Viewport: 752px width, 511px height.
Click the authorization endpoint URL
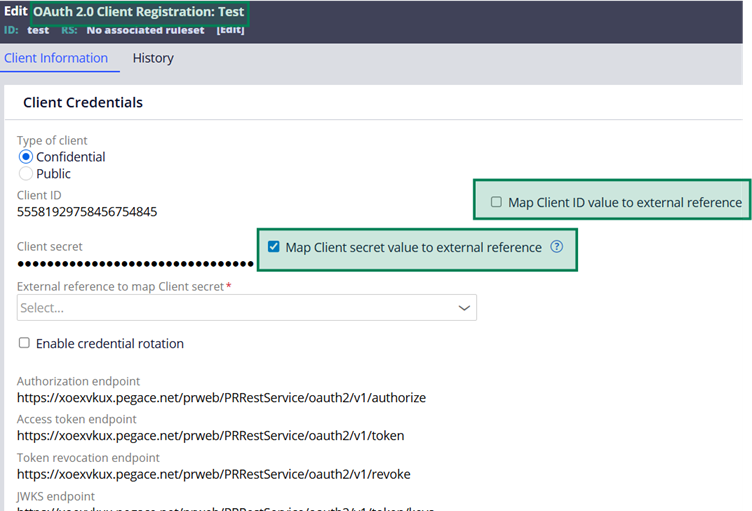221,398
